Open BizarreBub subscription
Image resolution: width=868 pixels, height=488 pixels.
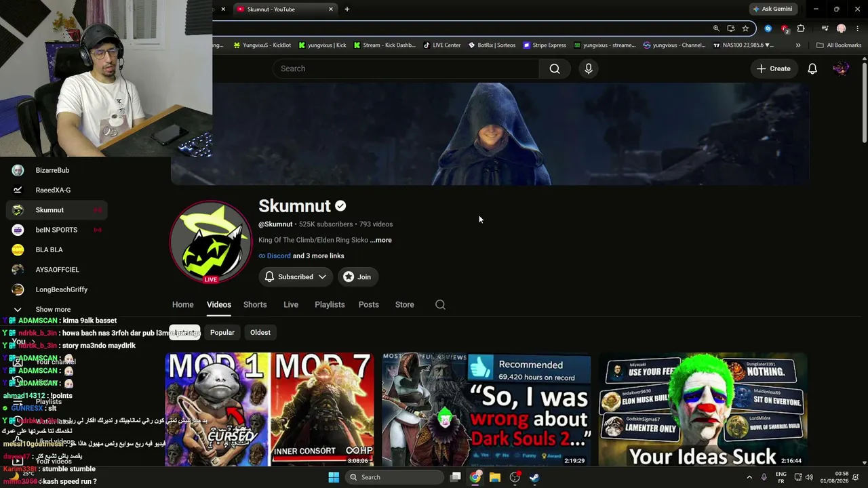tap(57, 171)
